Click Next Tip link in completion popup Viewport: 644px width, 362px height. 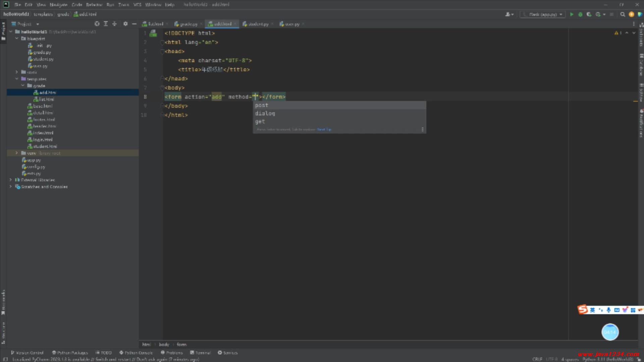pyautogui.click(x=324, y=129)
